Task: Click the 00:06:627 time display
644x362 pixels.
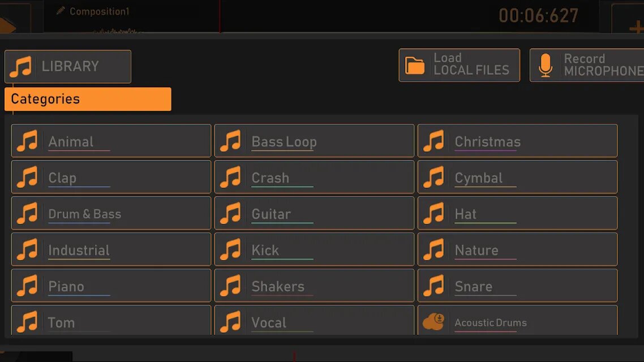Action: click(x=538, y=16)
